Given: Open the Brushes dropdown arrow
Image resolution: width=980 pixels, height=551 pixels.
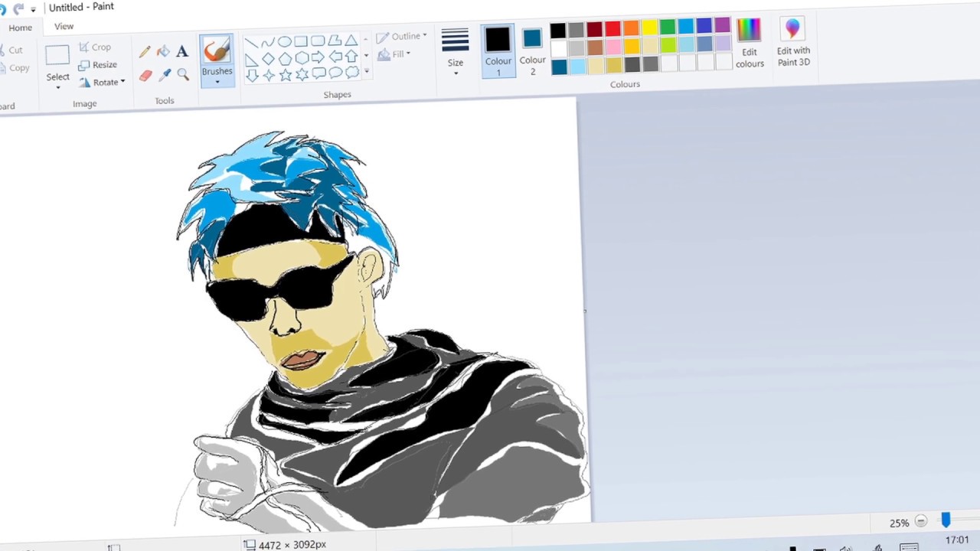Looking at the screenshot, I should click(x=217, y=81).
